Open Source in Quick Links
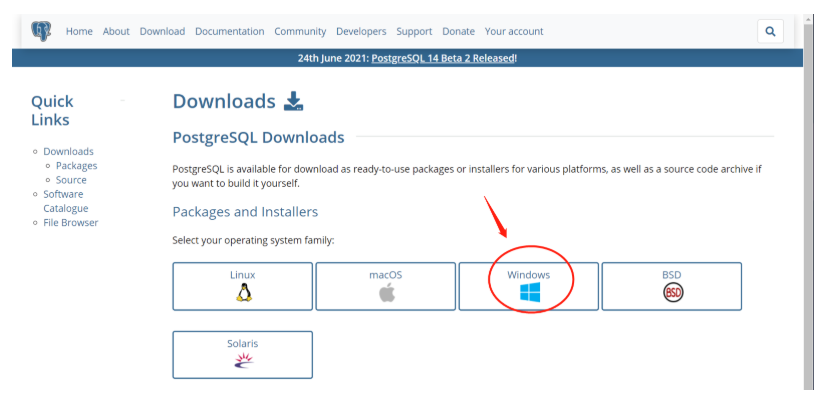820x417 pixels. coord(71,179)
